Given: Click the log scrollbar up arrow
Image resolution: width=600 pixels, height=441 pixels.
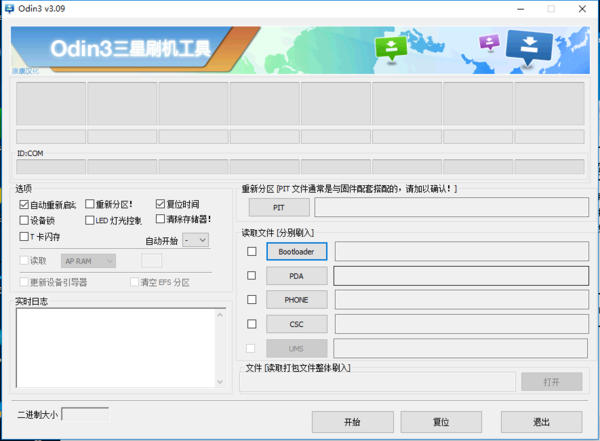Looking at the screenshot, I should point(220,315).
